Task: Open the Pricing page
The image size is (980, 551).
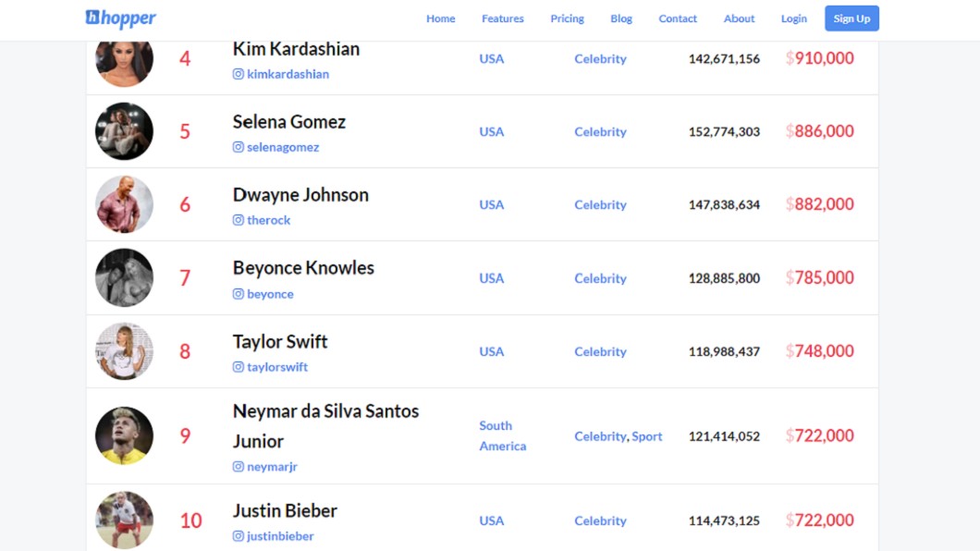Action: [x=567, y=18]
